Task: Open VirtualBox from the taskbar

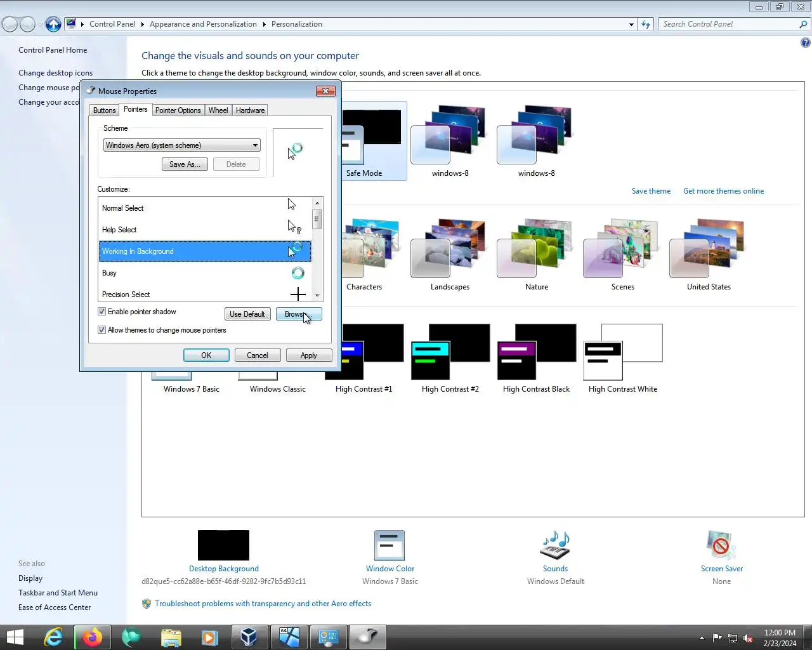Action: 249,637
